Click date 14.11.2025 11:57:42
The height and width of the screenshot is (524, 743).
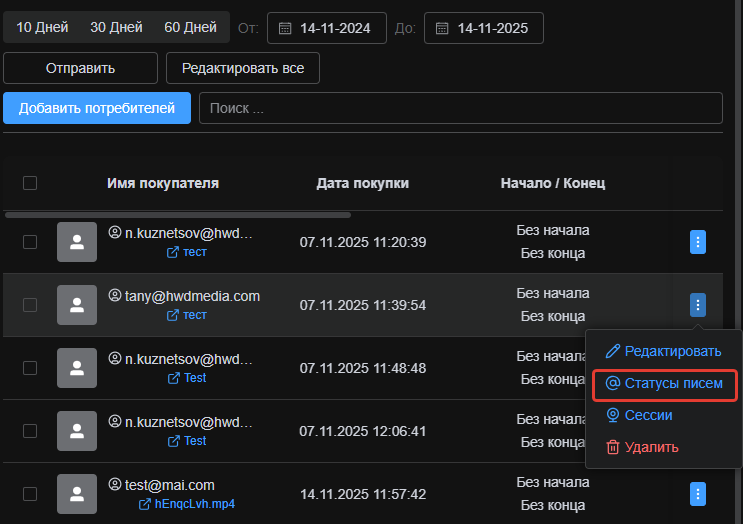tap(362, 494)
